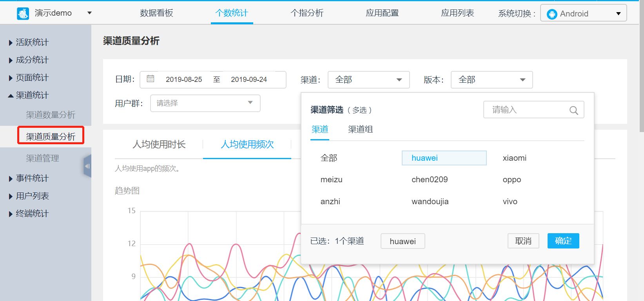Select the 全部 option in channel list

tap(329, 158)
